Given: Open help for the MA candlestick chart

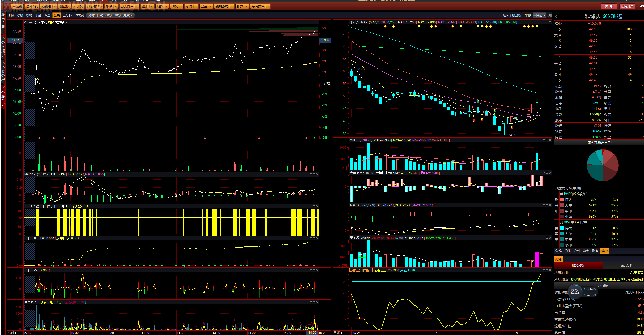Looking at the screenshot, I should click(550, 22).
